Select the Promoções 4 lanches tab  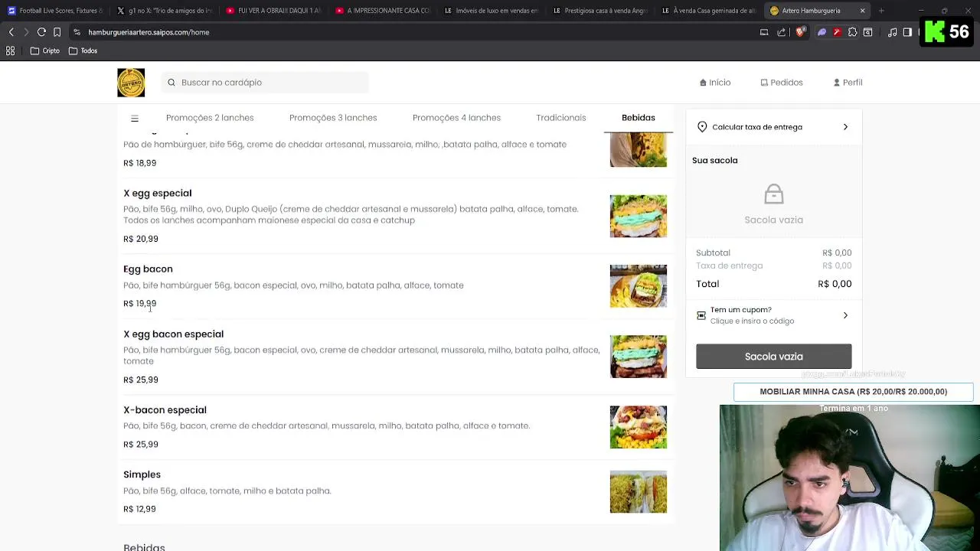coord(456,118)
